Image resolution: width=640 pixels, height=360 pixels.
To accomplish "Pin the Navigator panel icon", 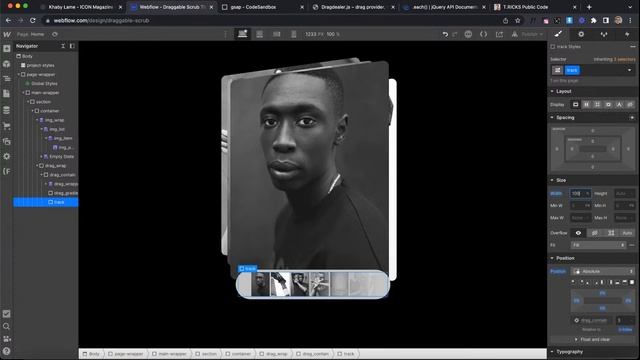I will click(72, 46).
